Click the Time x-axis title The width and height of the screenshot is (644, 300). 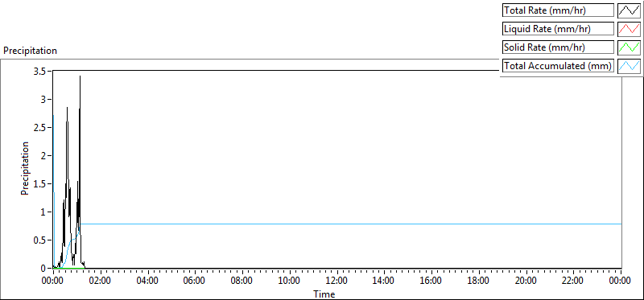pos(324,294)
